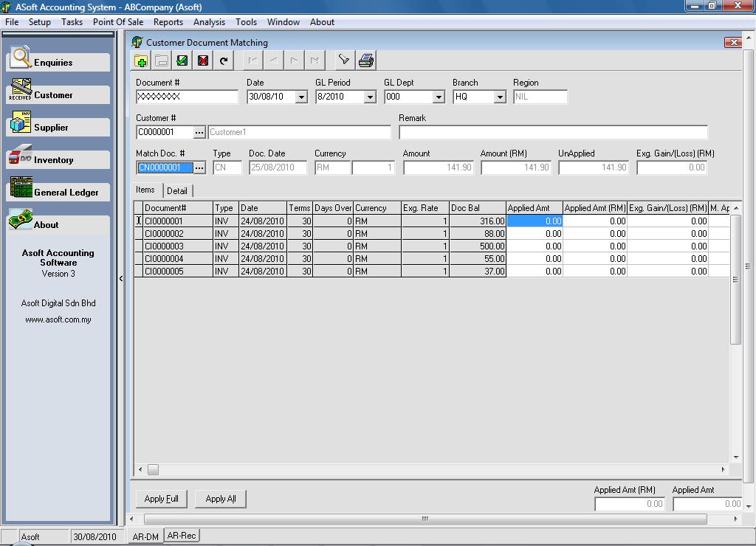Viewport: 756px width, 546px height.
Task: Click the greyed-out open folder toolbar icon
Action: coord(162,61)
